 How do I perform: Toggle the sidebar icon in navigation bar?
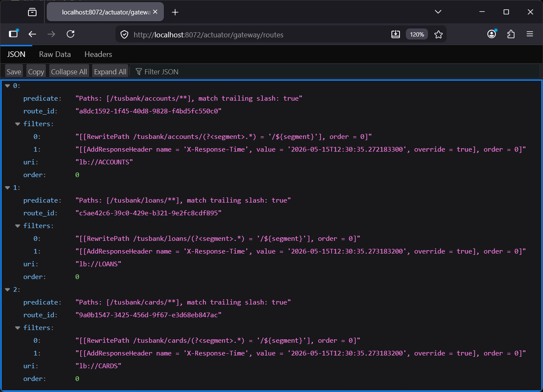click(x=14, y=34)
